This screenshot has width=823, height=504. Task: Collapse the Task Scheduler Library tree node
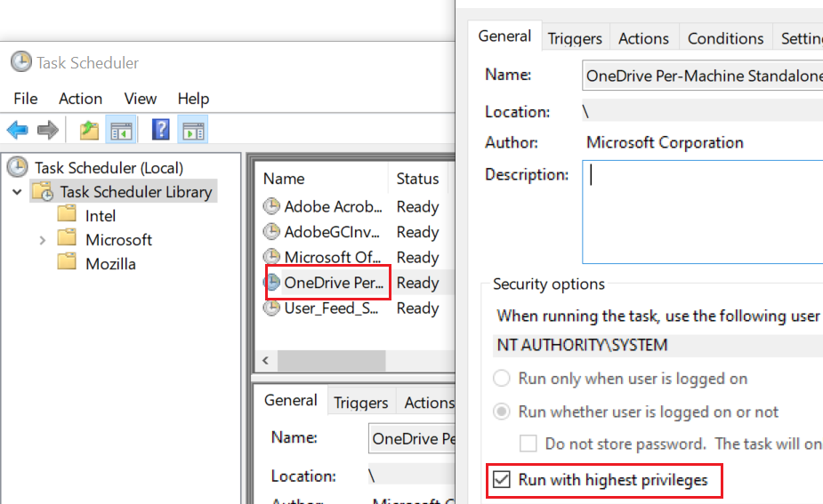(17, 192)
